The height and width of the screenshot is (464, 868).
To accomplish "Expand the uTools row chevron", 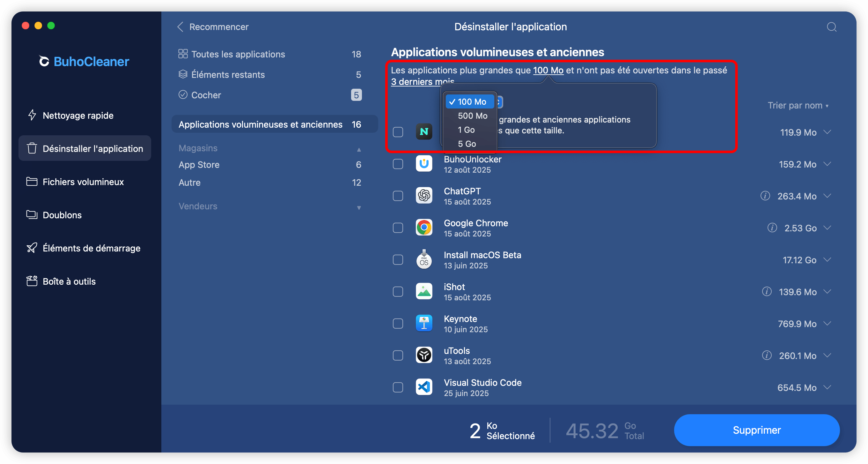I will click(x=827, y=355).
